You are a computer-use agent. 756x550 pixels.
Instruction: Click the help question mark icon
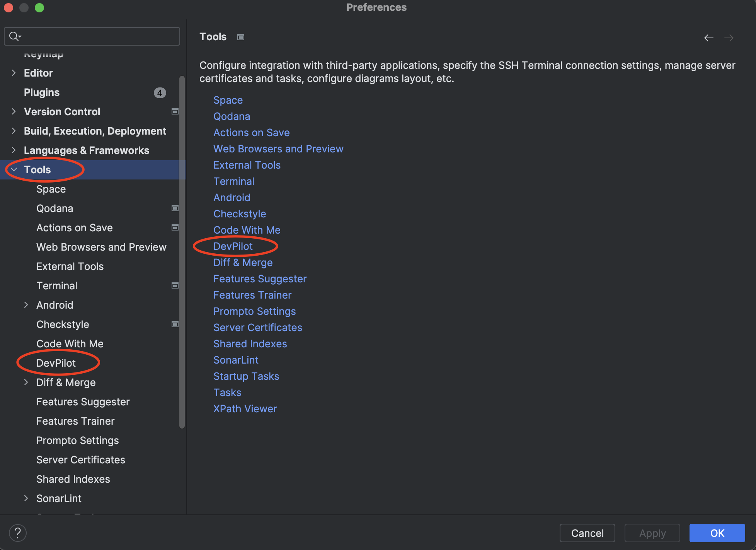click(18, 533)
